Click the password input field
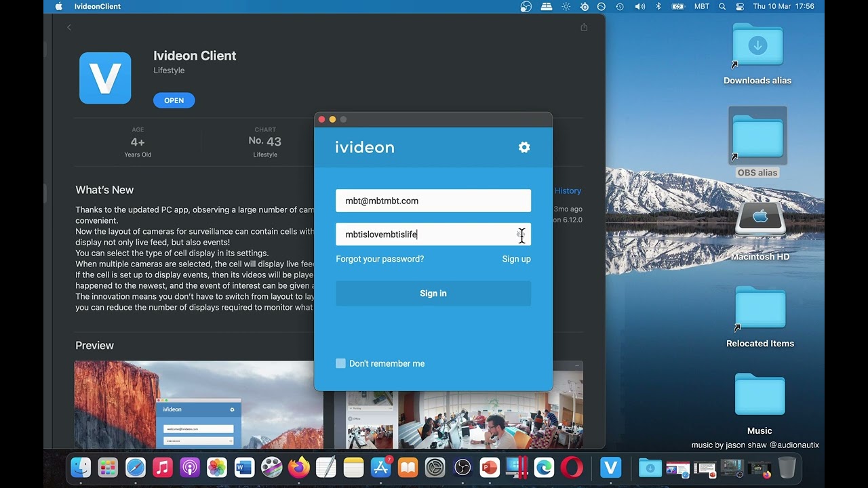Image resolution: width=868 pixels, height=488 pixels. click(x=433, y=235)
